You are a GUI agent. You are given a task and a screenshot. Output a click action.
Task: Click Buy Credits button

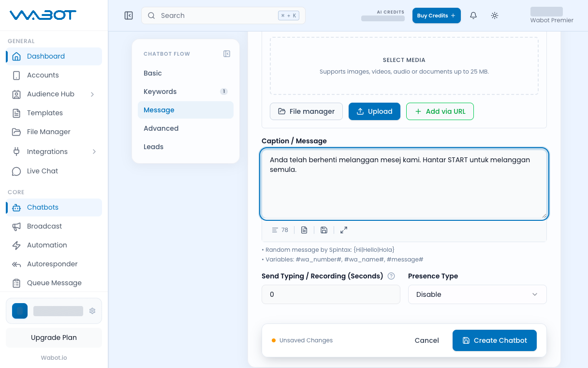437,15
